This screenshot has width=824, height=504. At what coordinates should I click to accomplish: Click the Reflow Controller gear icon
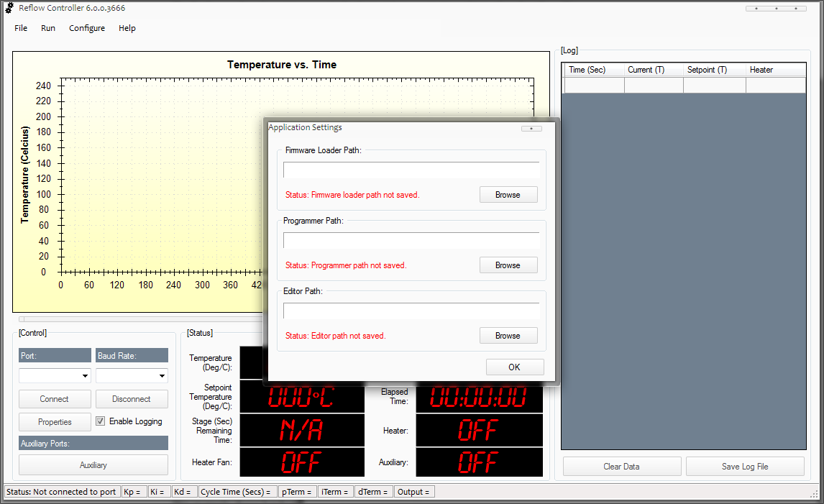[9, 8]
